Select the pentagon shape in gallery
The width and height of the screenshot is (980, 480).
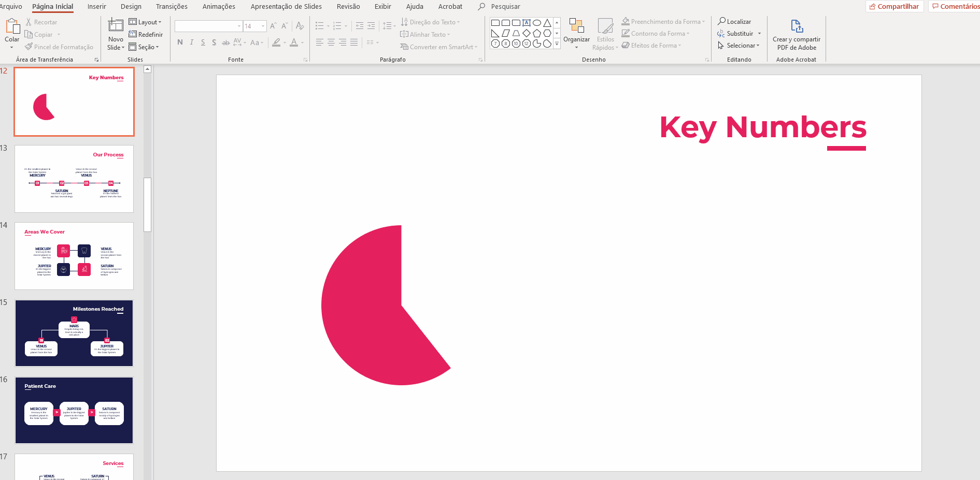[537, 33]
